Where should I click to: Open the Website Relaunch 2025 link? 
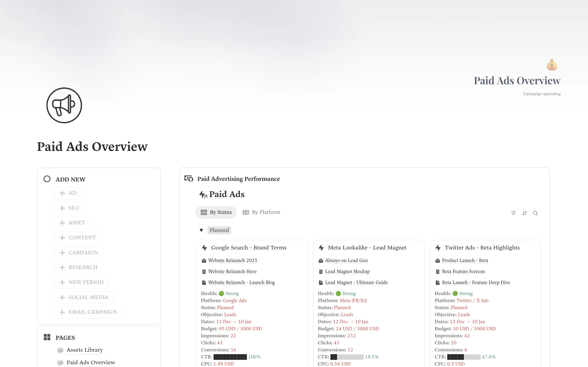point(233,260)
